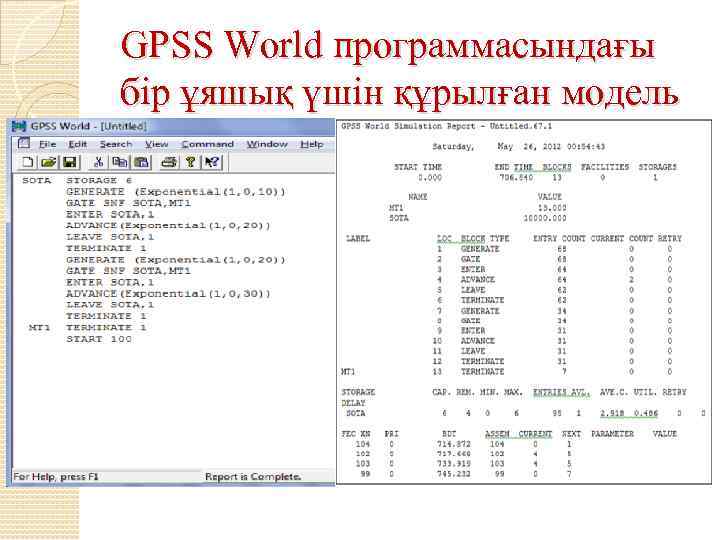Click the ADVANCE row at location 4

tap(555, 279)
